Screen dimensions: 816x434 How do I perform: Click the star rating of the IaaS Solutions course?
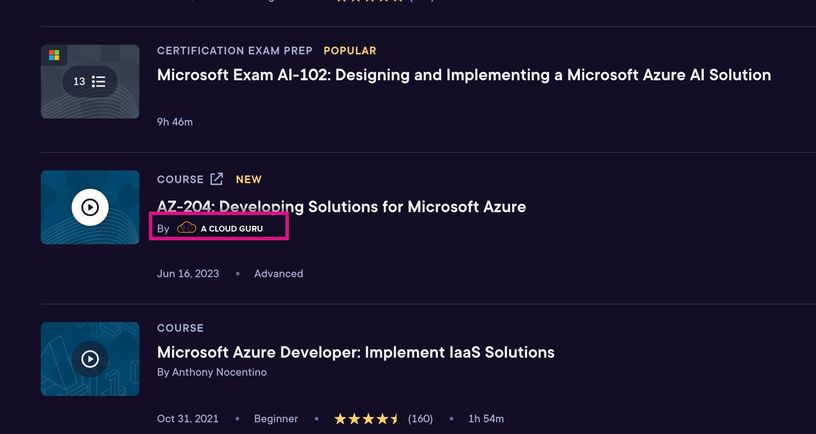point(366,418)
